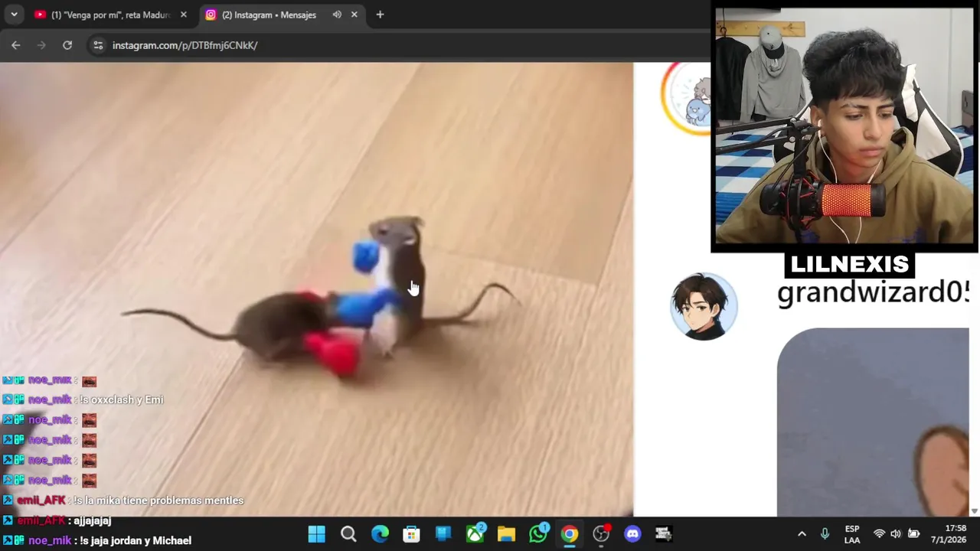Go back to the previous page
The width and height of the screenshot is (980, 551).
(16, 45)
